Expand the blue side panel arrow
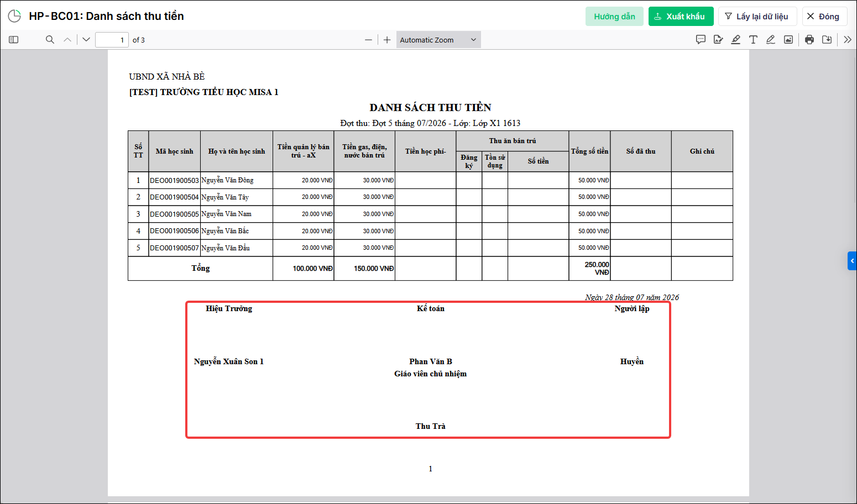 point(852,261)
